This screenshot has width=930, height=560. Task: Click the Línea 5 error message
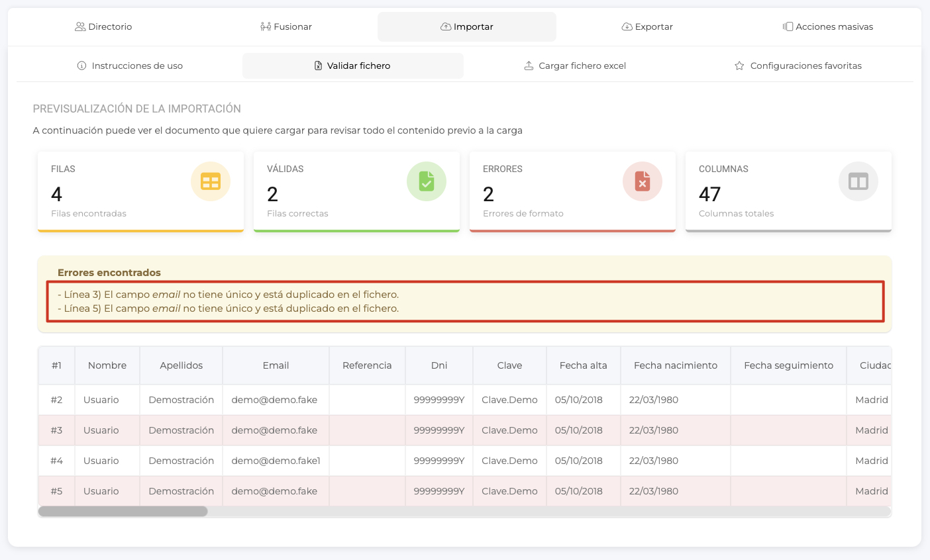click(x=229, y=308)
